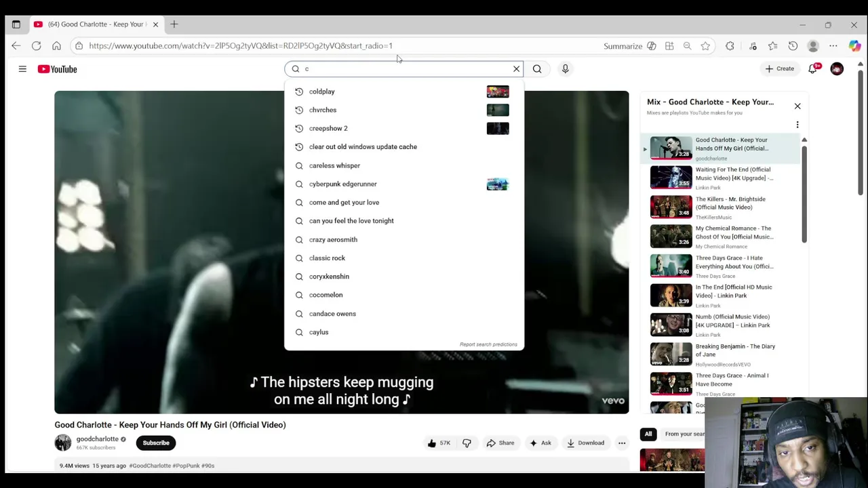Screen dimensions: 868x488
Task: Share the video
Action: point(500,443)
